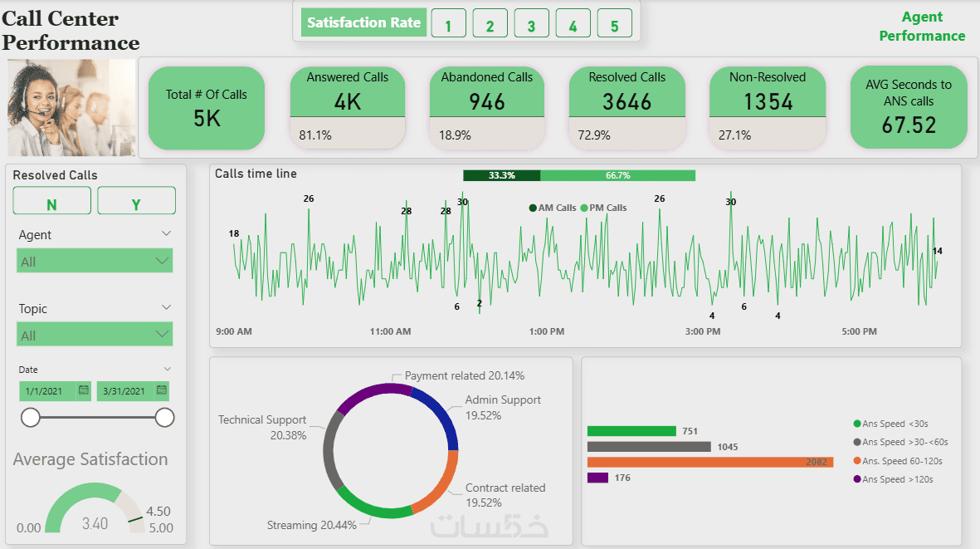
Task: Open the Agent All dropdown
Action: point(95,261)
